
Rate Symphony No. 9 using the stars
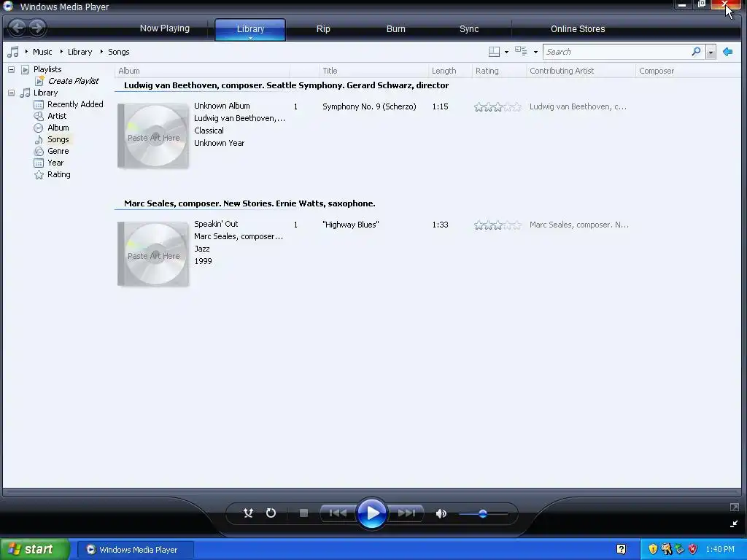coord(498,107)
